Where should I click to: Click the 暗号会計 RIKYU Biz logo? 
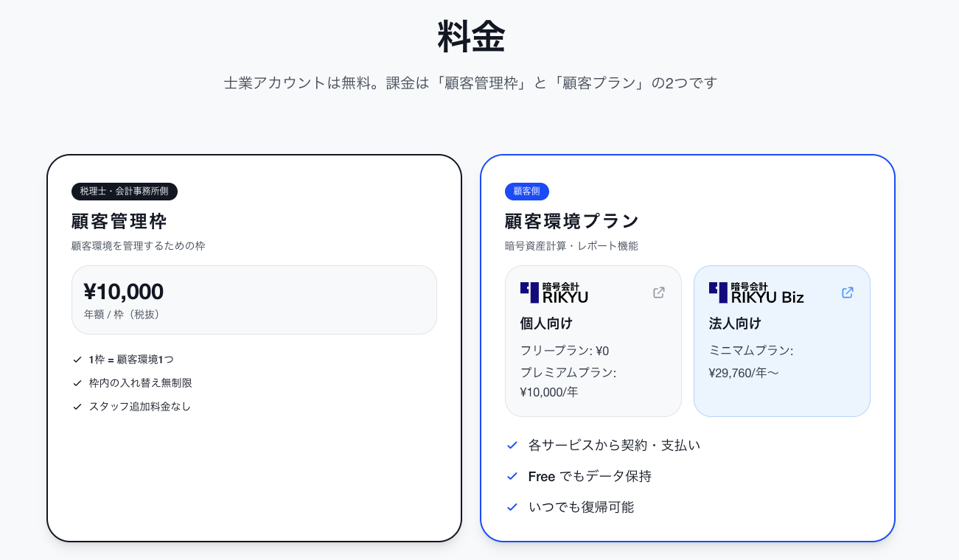(756, 293)
